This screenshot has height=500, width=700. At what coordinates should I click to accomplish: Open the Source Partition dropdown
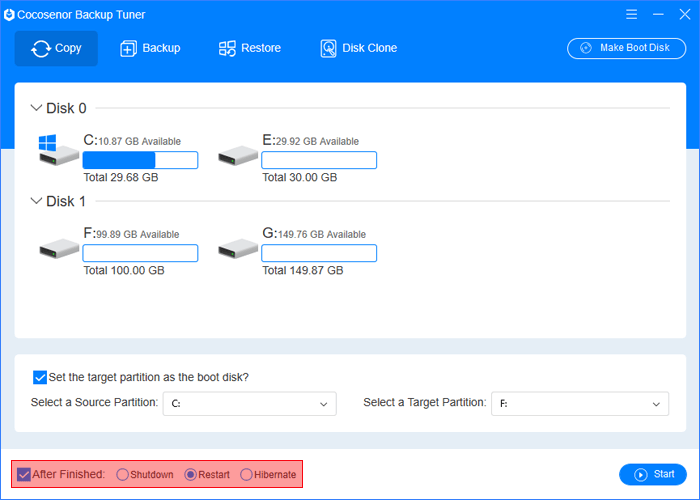click(250, 404)
